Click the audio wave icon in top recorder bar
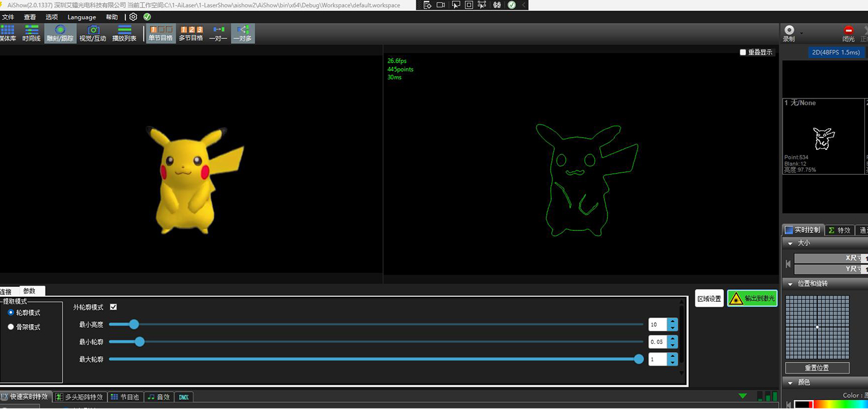The image size is (868, 409). point(497,5)
